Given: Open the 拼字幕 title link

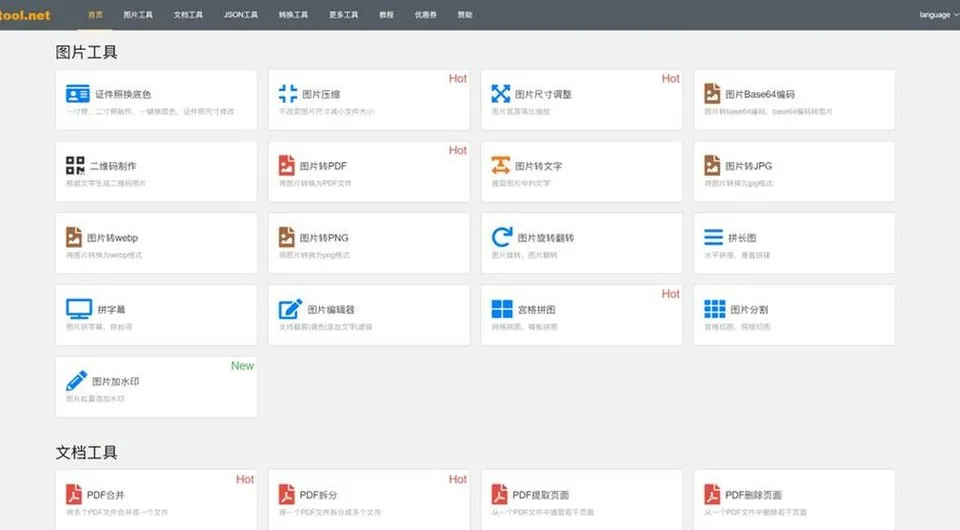Looking at the screenshot, I should pos(111,310).
